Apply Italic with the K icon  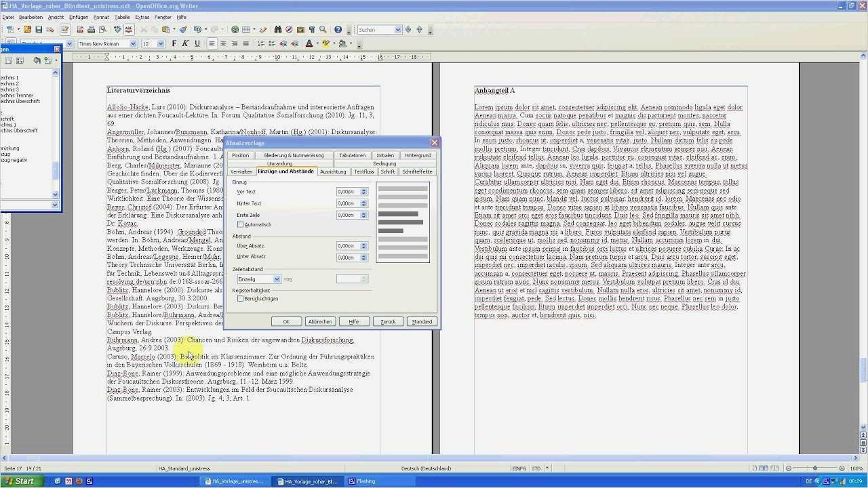click(x=186, y=43)
